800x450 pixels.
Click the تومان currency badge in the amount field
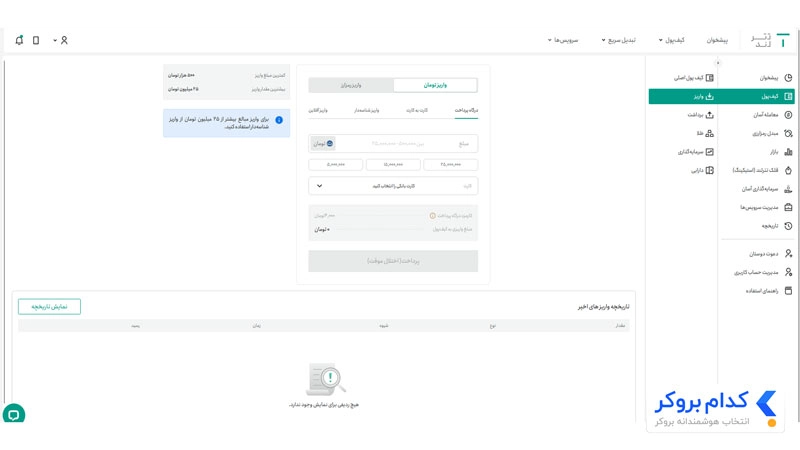click(x=323, y=144)
